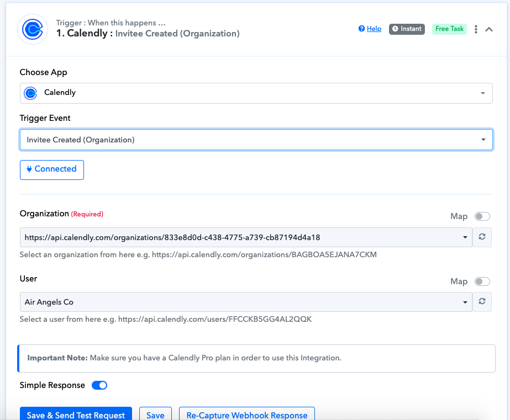Click the trigger title 'Invitee Created (Organization)' header
The image size is (510, 420).
pyautogui.click(x=177, y=34)
